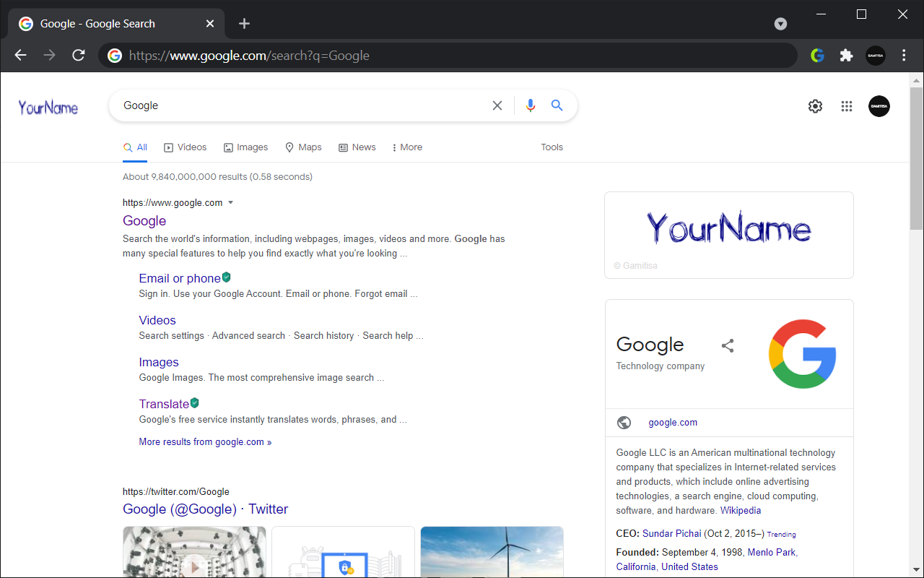Open the Google (@Google) · Twitter result
924x578 pixels.
coord(205,509)
